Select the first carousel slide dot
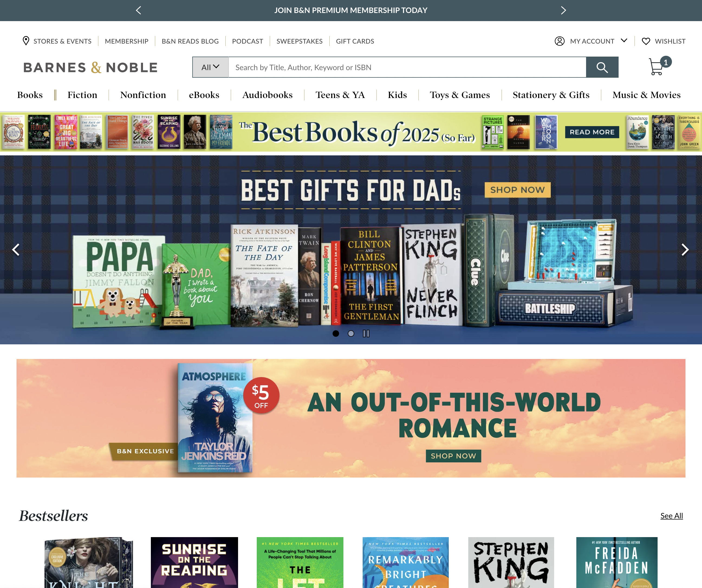The height and width of the screenshot is (588, 702). [x=336, y=334]
